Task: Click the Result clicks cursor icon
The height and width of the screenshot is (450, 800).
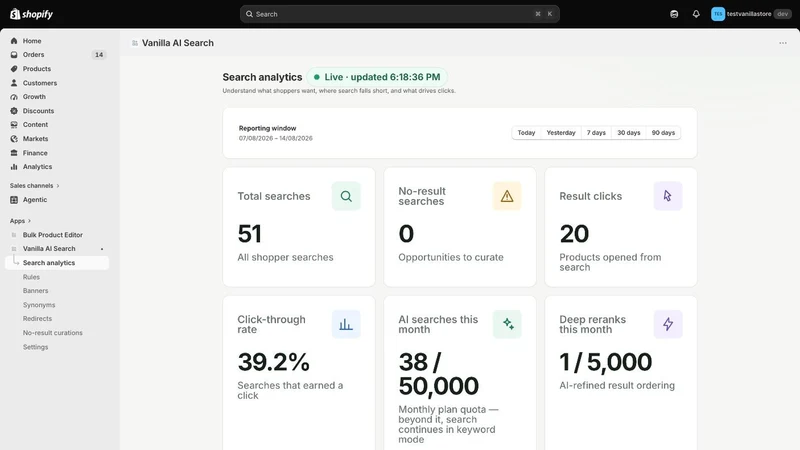Action: pos(668,196)
